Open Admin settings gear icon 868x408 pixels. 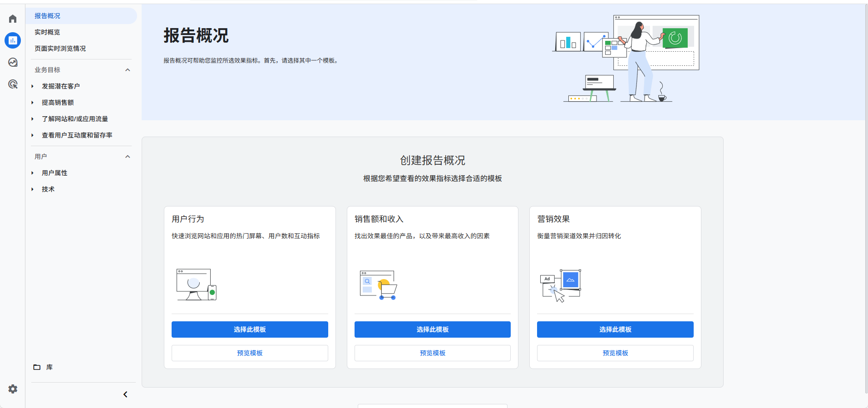13,389
